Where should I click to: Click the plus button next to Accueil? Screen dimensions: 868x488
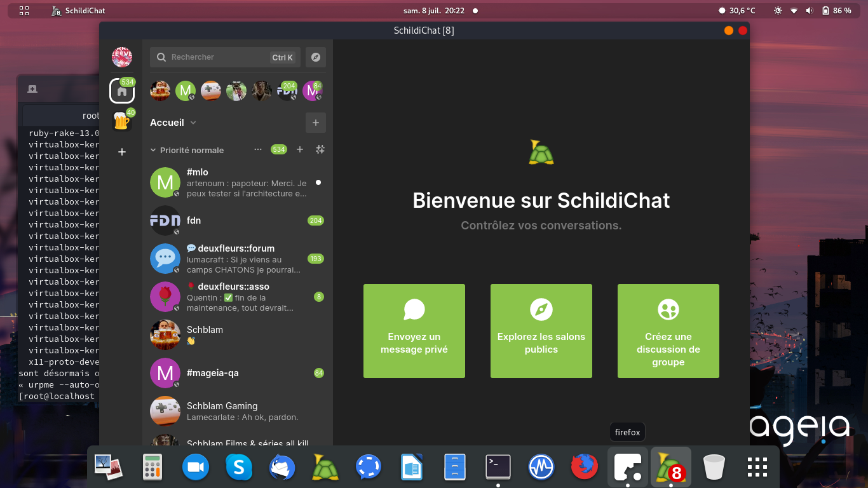point(316,123)
